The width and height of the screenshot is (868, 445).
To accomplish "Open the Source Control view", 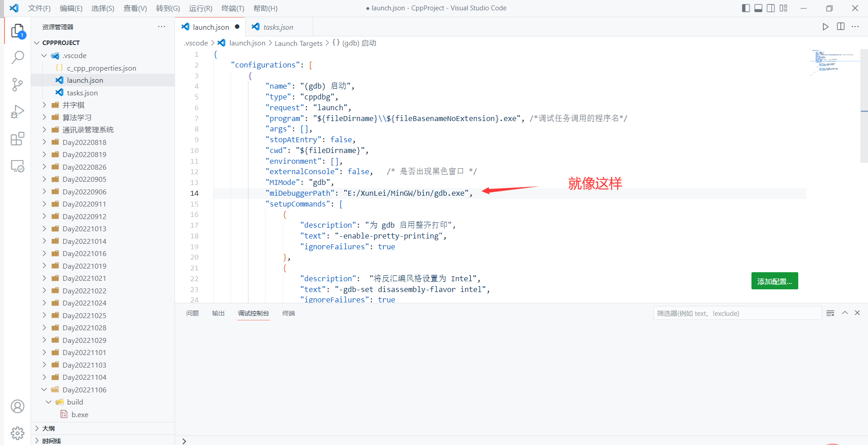I will (x=18, y=84).
